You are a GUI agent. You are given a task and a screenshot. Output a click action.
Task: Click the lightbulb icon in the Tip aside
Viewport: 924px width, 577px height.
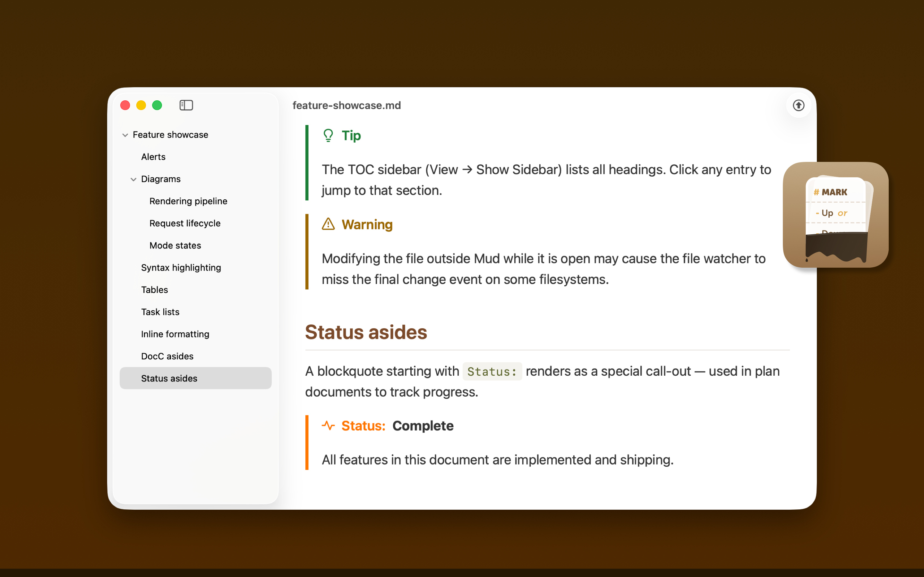(328, 136)
